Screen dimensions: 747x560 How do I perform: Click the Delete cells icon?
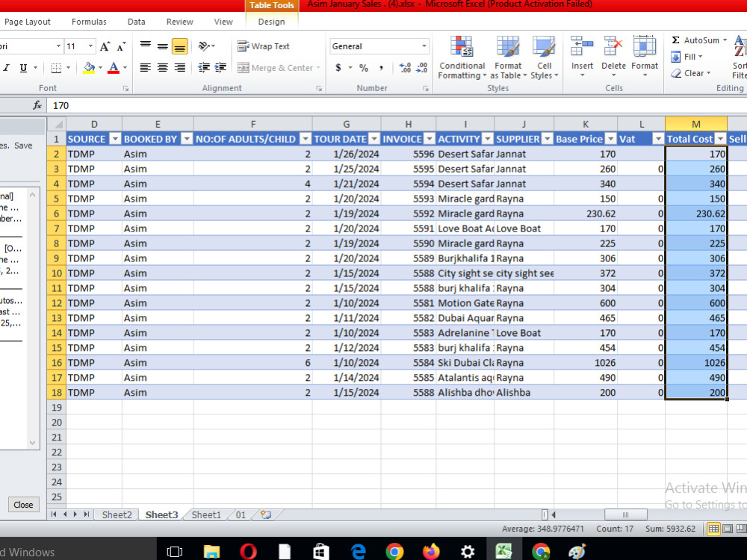pos(613,48)
